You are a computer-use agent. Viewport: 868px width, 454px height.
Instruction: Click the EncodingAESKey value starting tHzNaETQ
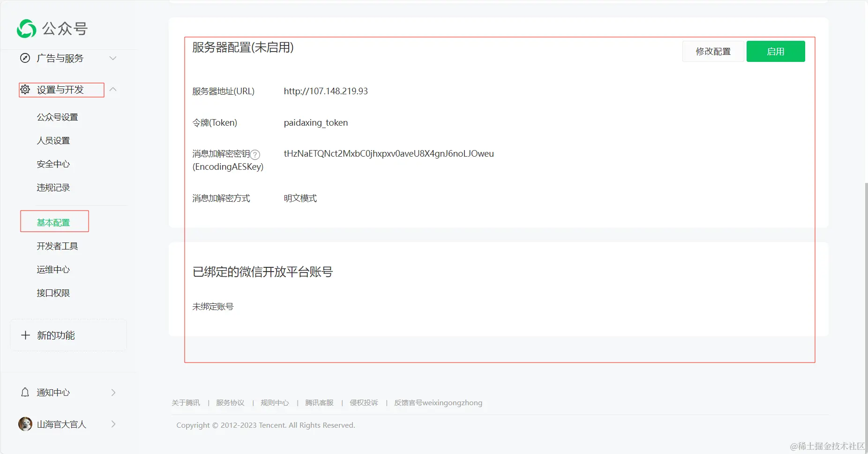click(389, 154)
